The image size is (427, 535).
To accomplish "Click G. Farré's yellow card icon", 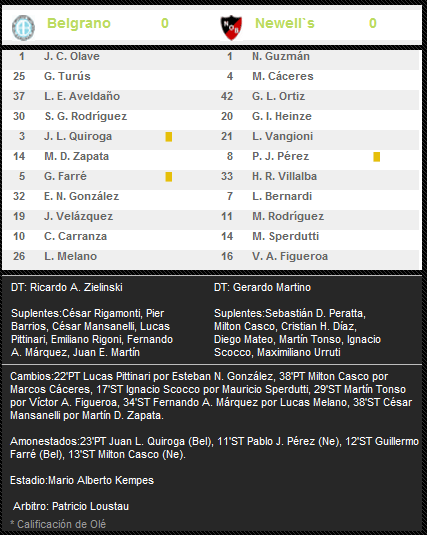I will tap(169, 177).
